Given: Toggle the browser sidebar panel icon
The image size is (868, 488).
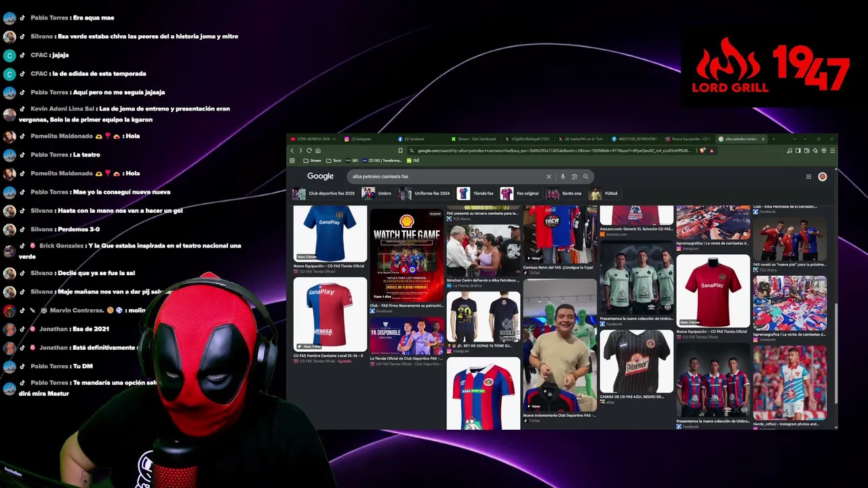Looking at the screenshot, I should [798, 150].
